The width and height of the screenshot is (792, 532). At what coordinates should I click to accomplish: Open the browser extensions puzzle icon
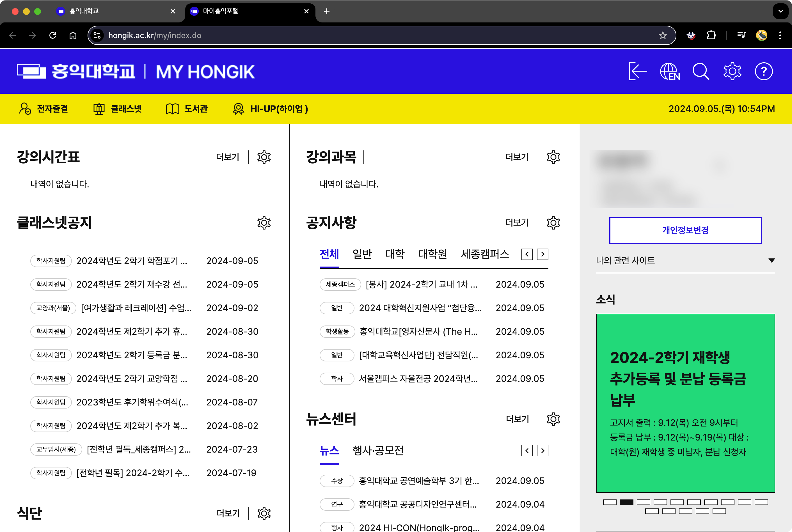click(x=711, y=35)
